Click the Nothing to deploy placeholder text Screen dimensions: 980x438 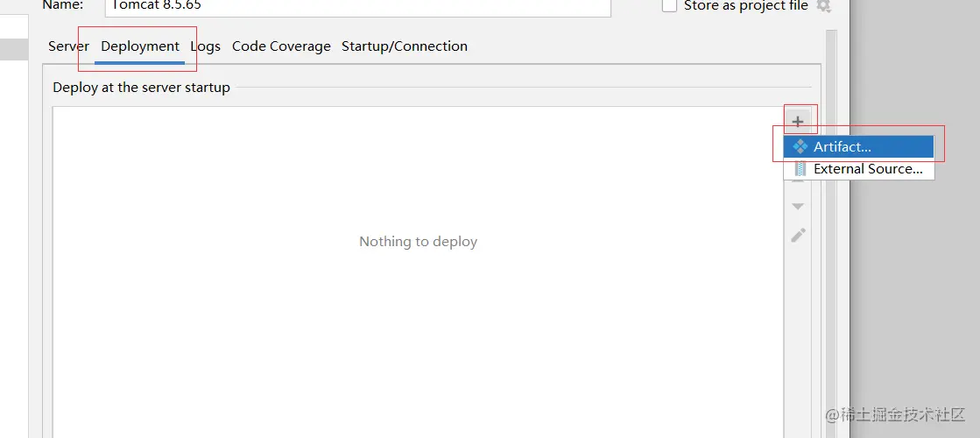coord(418,242)
